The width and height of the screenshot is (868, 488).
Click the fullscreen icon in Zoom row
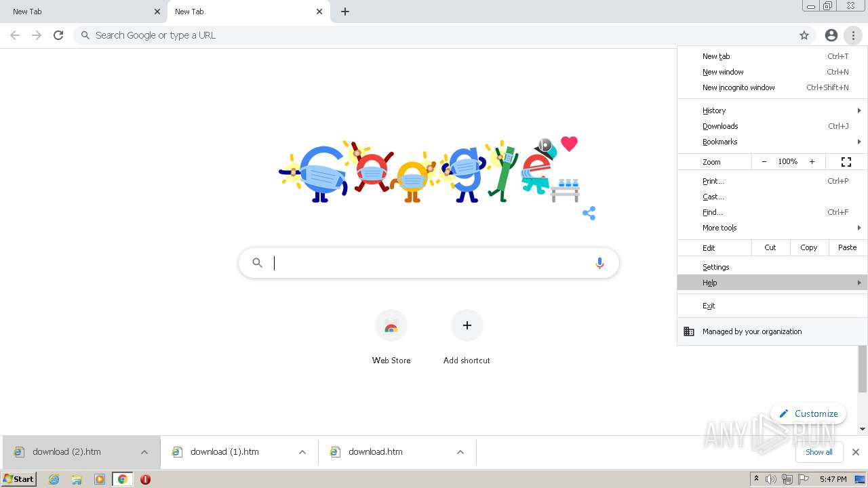[x=846, y=162]
